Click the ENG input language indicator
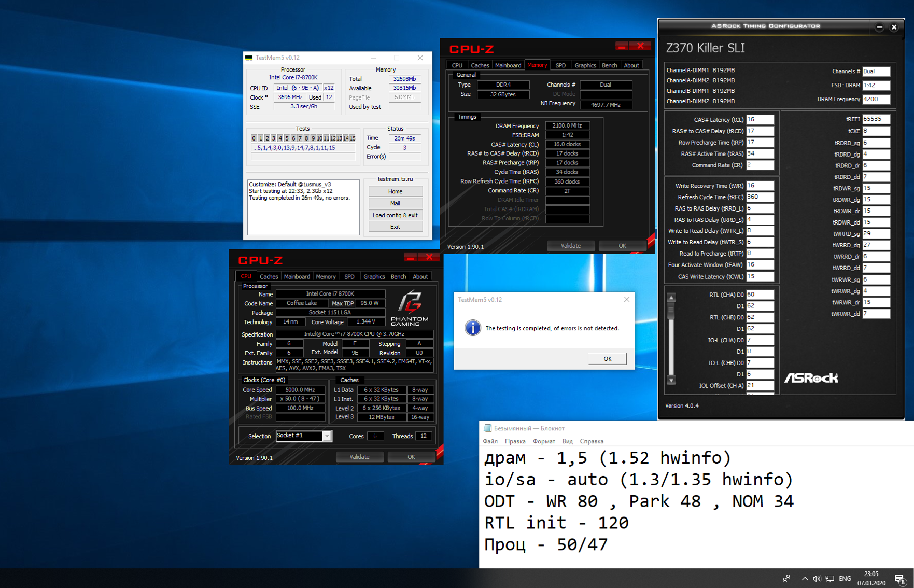The width and height of the screenshot is (914, 588). point(845,579)
